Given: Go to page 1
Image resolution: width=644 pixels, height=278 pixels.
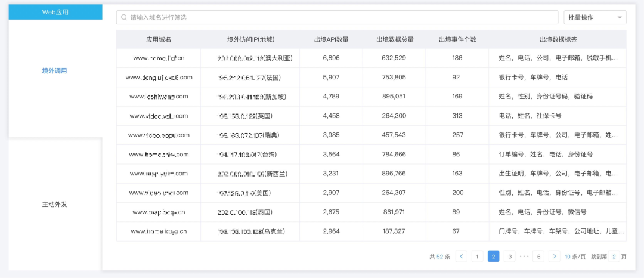Looking at the screenshot, I should click(x=477, y=257).
